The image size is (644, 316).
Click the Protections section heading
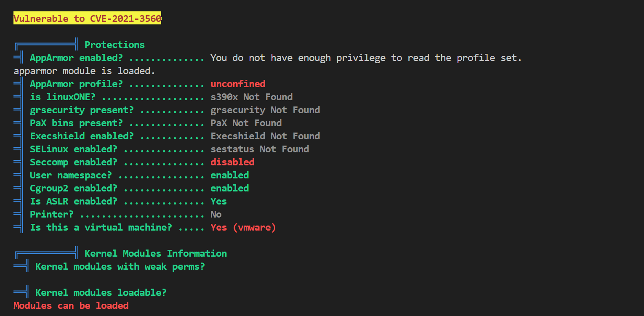[114, 45]
